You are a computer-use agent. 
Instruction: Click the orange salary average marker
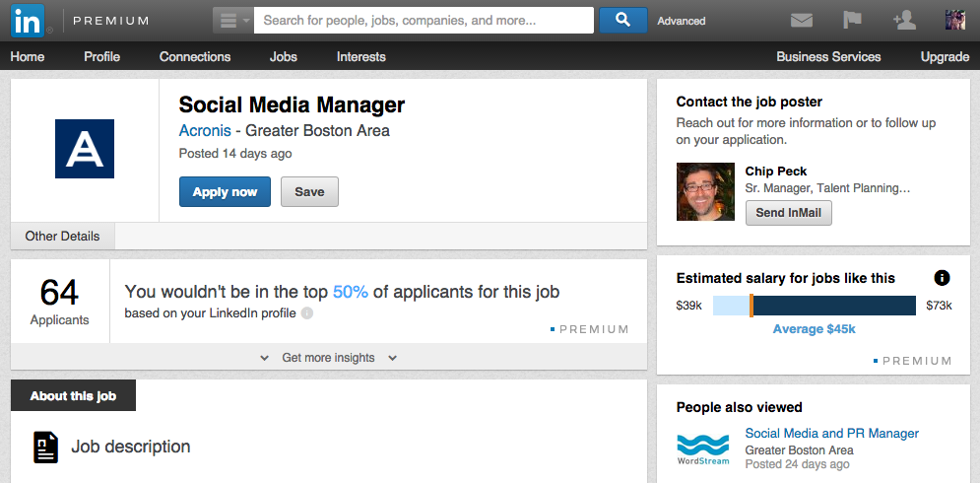pos(751,306)
